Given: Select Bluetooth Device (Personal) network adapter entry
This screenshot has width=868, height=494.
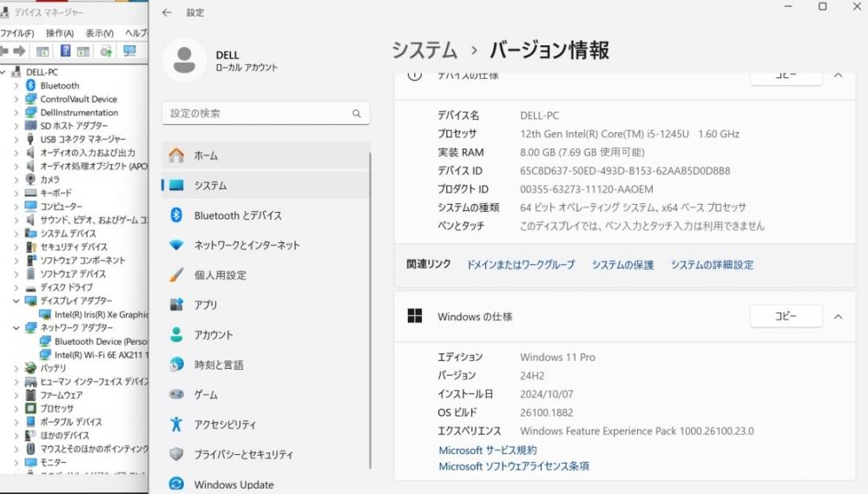Looking at the screenshot, I should pyautogui.click(x=102, y=341).
